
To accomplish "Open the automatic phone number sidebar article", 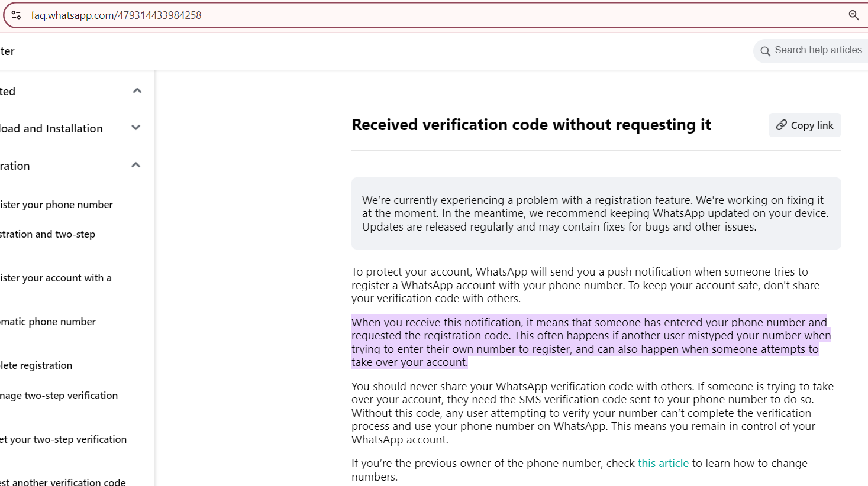I will [48, 322].
